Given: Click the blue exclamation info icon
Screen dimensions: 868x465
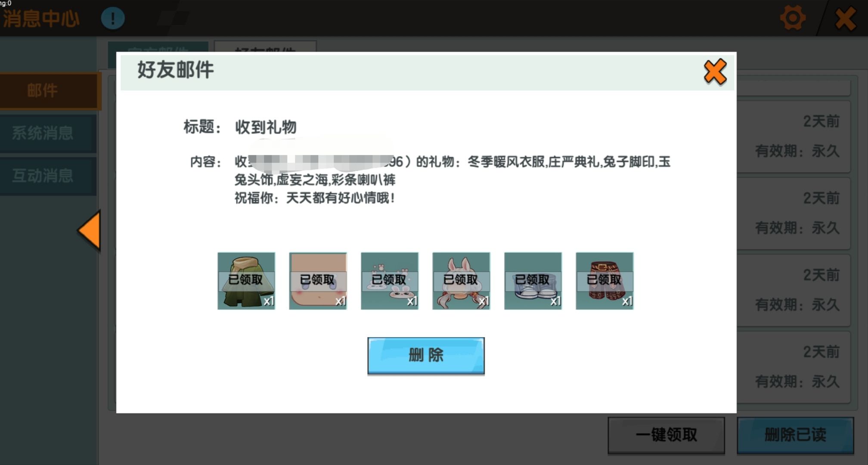Looking at the screenshot, I should tap(113, 18).
